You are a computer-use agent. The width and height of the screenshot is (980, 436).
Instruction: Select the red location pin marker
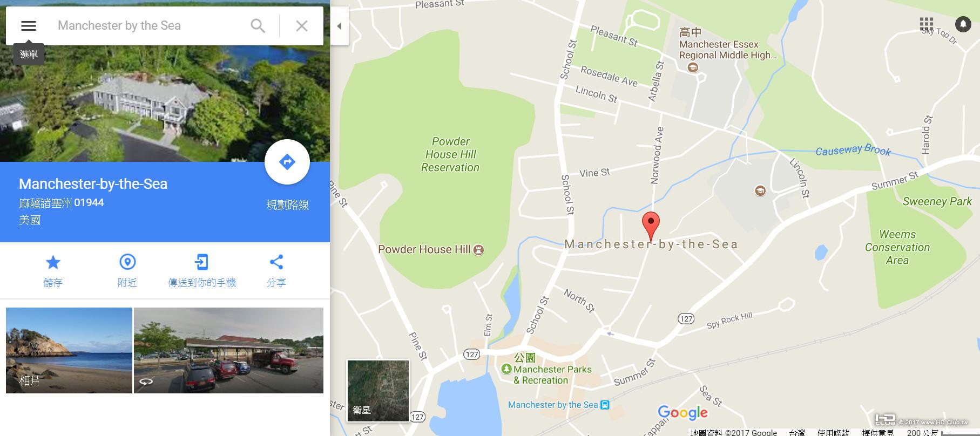651,226
